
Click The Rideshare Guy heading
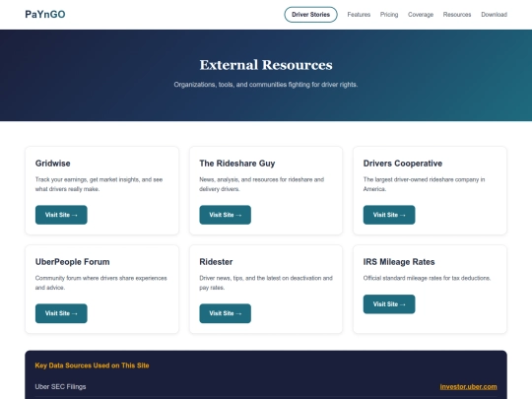click(237, 164)
